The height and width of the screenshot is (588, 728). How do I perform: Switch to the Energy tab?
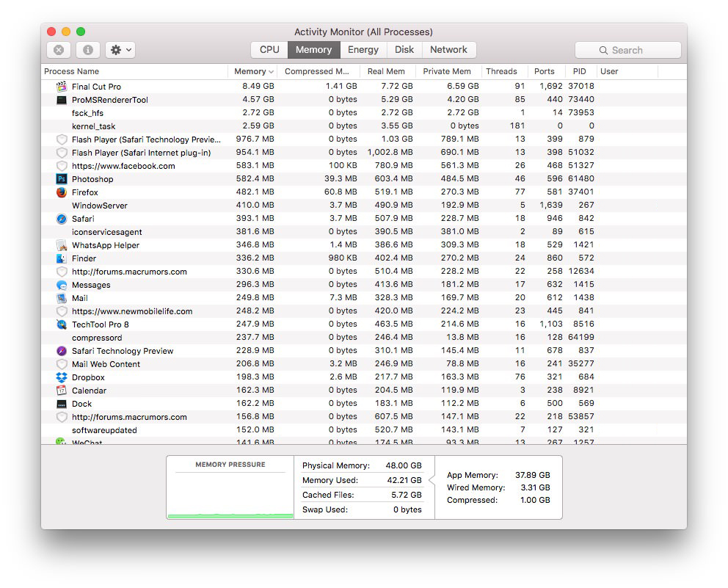click(x=363, y=50)
